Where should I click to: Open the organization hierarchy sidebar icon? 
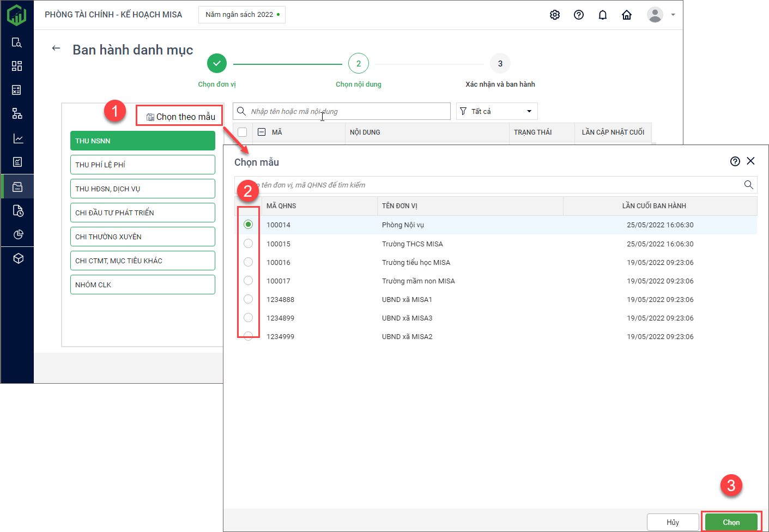click(17, 114)
